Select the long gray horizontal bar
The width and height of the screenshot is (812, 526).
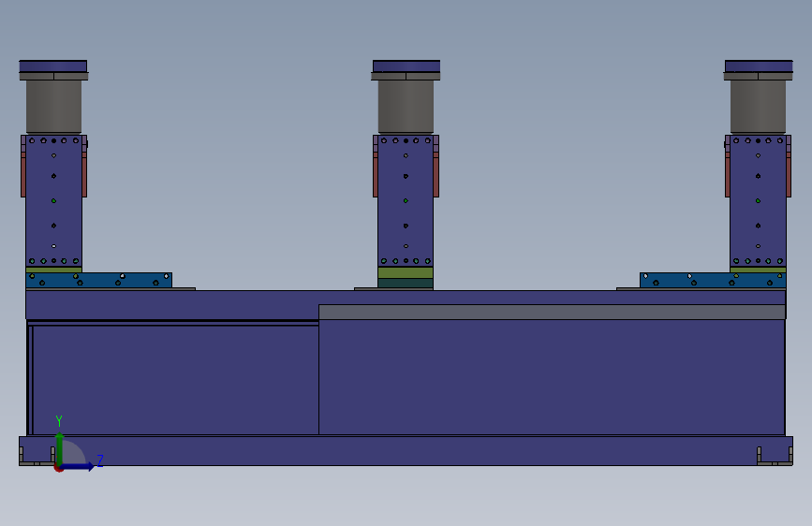pos(552,312)
